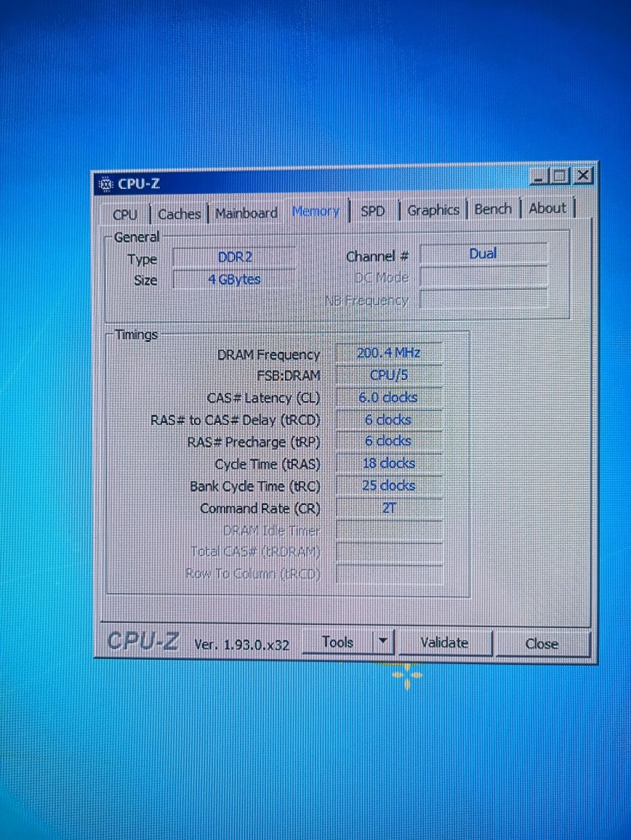The width and height of the screenshot is (631, 840).
Task: Click the FSB:DRAM label
Action: [289, 376]
